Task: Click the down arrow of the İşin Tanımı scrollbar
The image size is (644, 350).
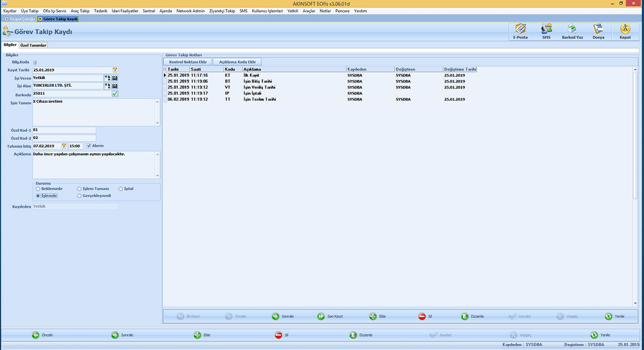Action: 157,123
